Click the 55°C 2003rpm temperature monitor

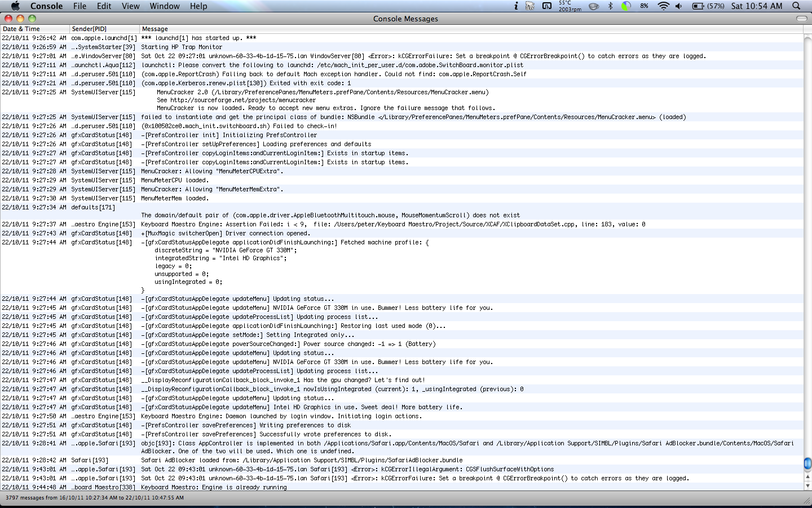coord(570,6)
